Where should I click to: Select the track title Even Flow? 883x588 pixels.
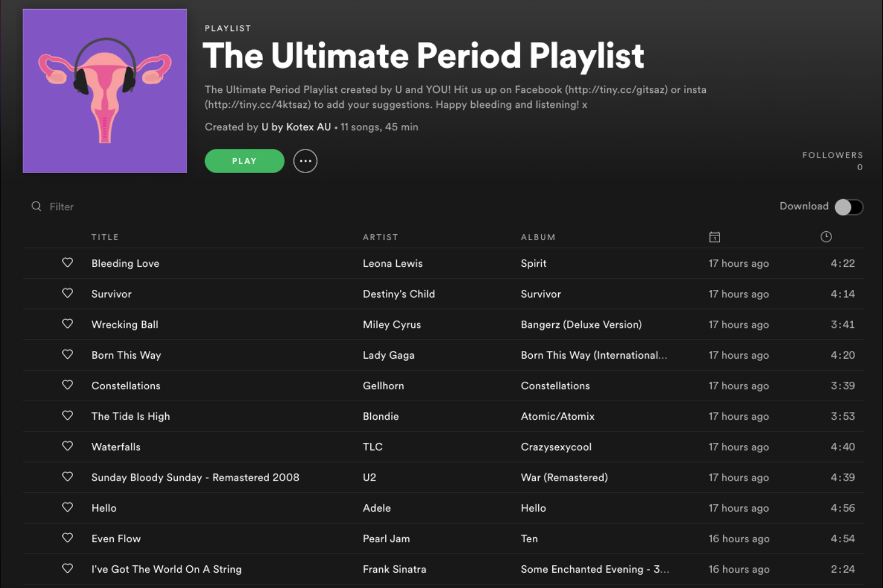pyautogui.click(x=116, y=539)
